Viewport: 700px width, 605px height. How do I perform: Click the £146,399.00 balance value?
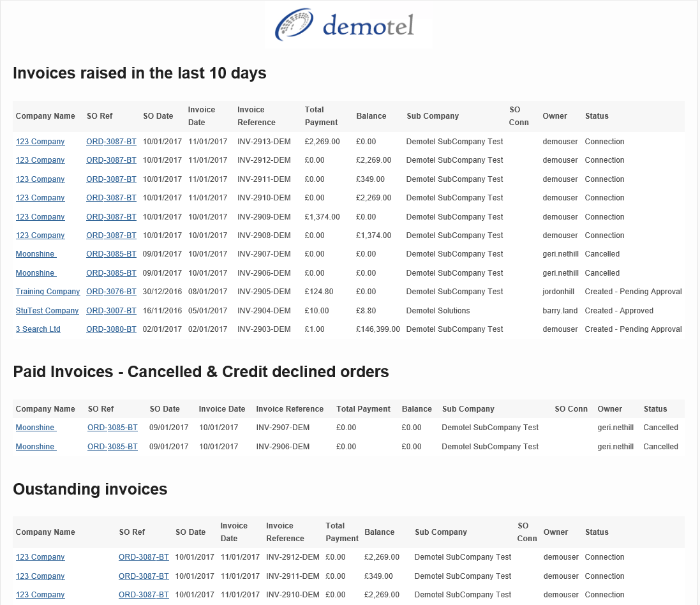click(x=378, y=329)
